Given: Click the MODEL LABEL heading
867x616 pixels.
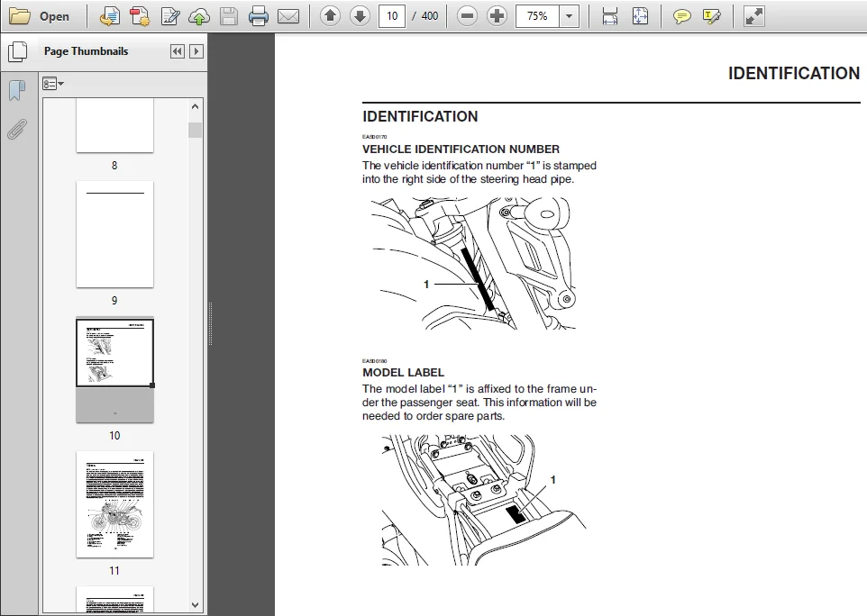Looking at the screenshot, I should (x=403, y=372).
